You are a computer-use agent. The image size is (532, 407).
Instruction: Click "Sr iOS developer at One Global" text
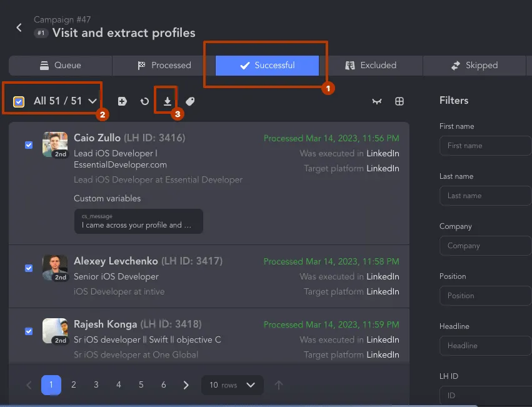pos(136,354)
